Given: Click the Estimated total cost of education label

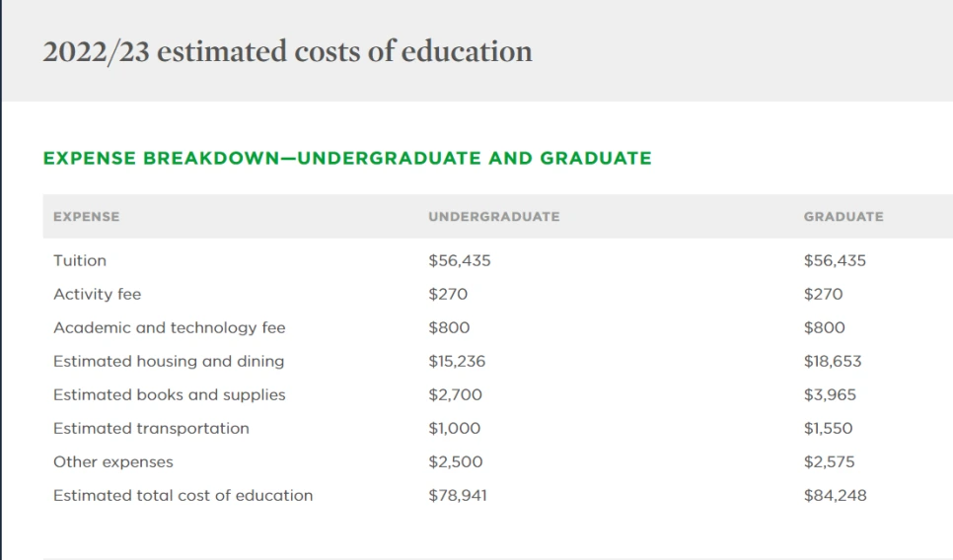Looking at the screenshot, I should coord(183,496).
